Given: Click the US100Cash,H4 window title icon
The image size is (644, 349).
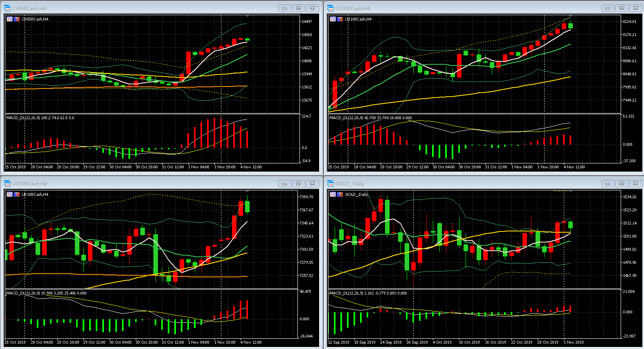Looking at the screenshot, I should point(331,8).
